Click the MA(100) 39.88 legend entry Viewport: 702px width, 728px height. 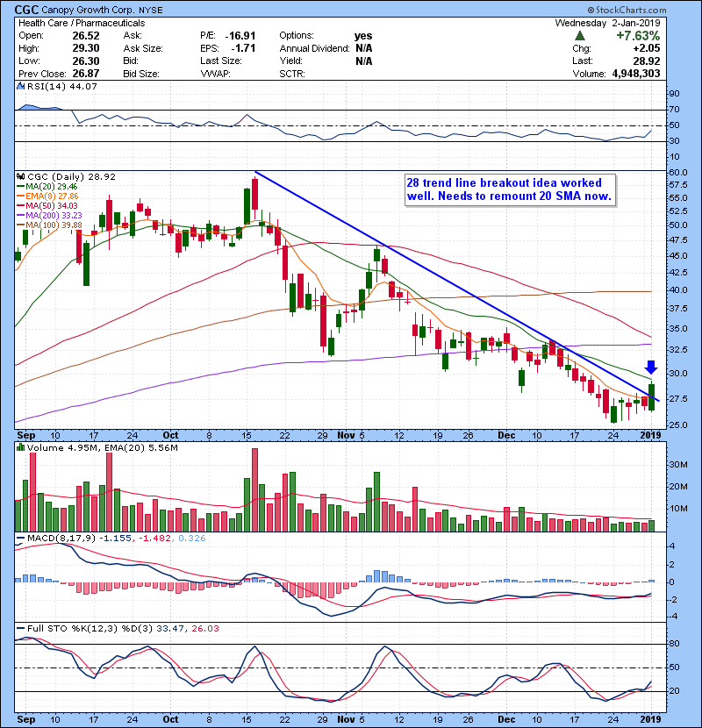pos(50,225)
